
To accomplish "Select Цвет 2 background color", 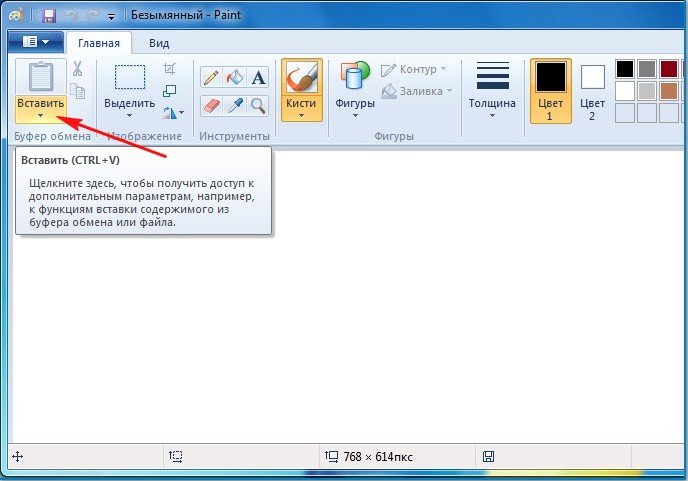I will (592, 91).
